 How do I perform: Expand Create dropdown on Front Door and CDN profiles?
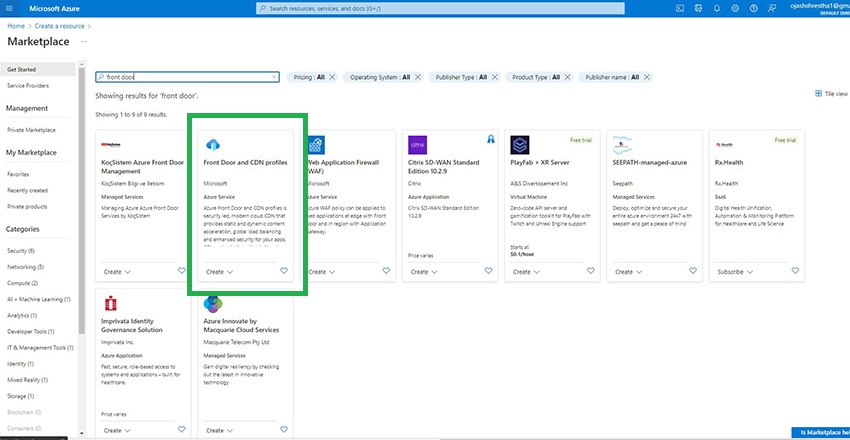coord(220,272)
